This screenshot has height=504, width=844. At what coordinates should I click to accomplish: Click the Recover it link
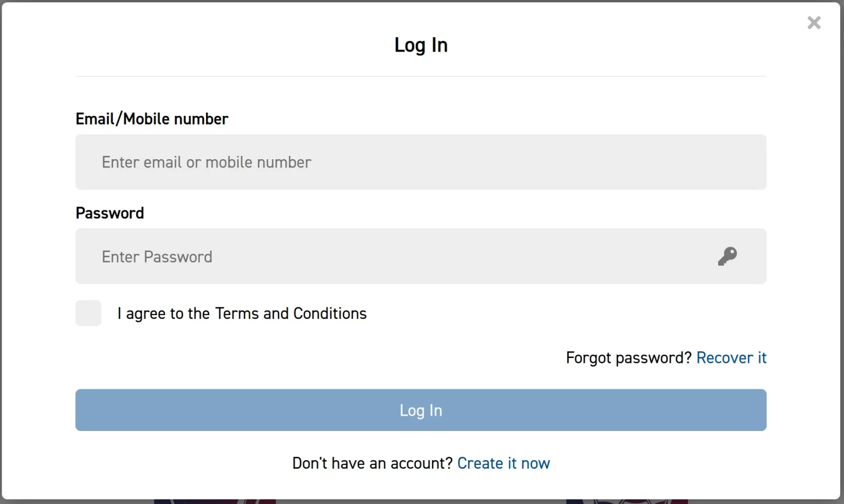pyautogui.click(x=731, y=358)
